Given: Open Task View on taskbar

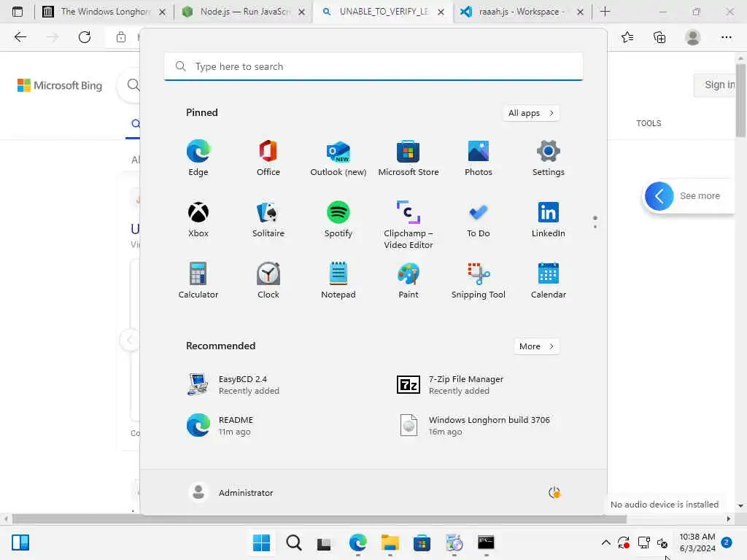Looking at the screenshot, I should point(324,542).
